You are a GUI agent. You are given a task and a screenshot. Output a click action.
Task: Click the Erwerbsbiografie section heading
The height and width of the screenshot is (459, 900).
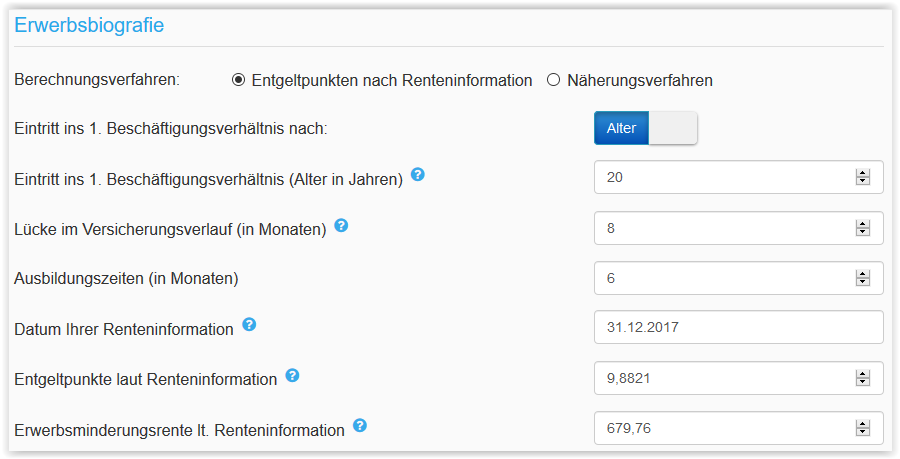pyautogui.click(x=89, y=26)
